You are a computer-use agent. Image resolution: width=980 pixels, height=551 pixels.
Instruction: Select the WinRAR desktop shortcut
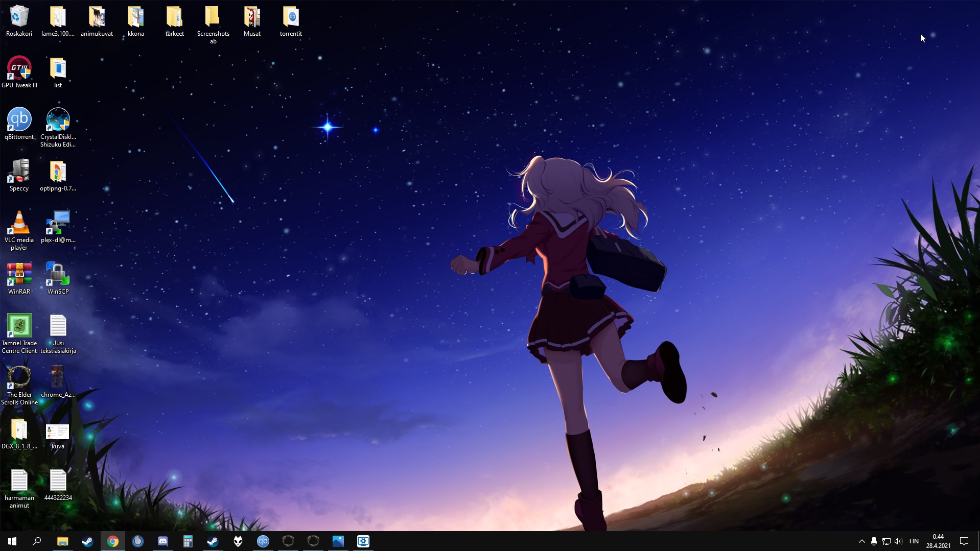point(19,278)
